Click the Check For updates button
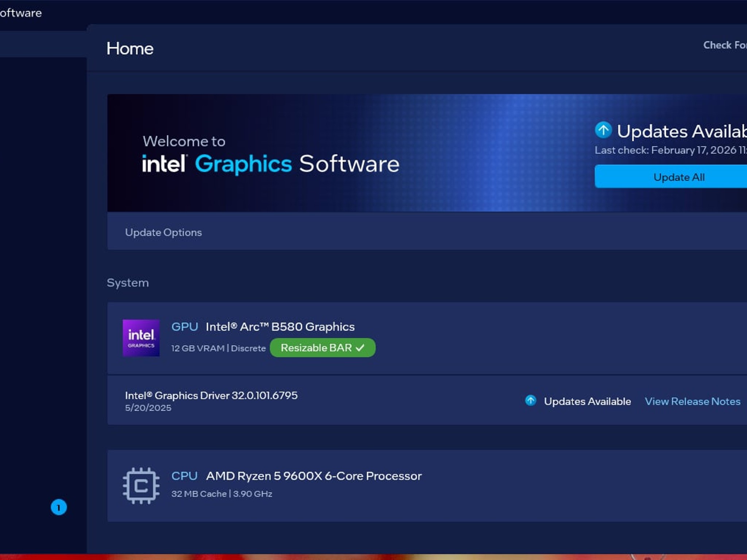Viewport: 747px width, 560px height. click(x=725, y=45)
